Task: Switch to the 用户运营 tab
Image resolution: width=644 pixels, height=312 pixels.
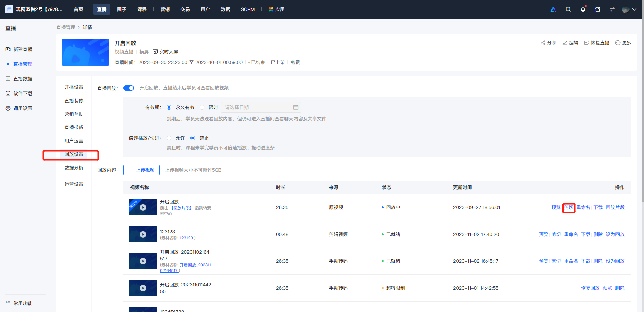Action: coord(74,141)
